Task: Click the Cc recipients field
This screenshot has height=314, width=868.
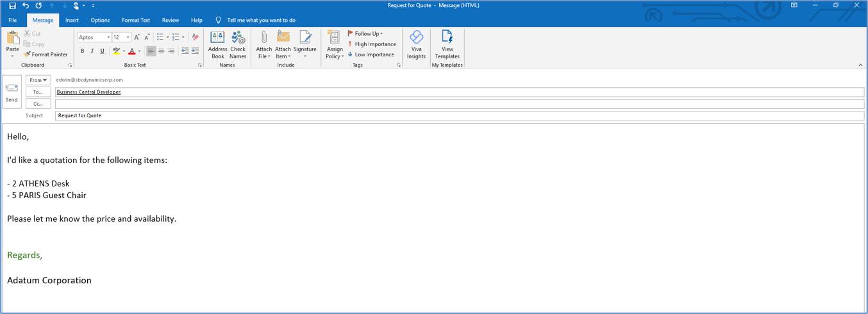Action: (x=459, y=104)
